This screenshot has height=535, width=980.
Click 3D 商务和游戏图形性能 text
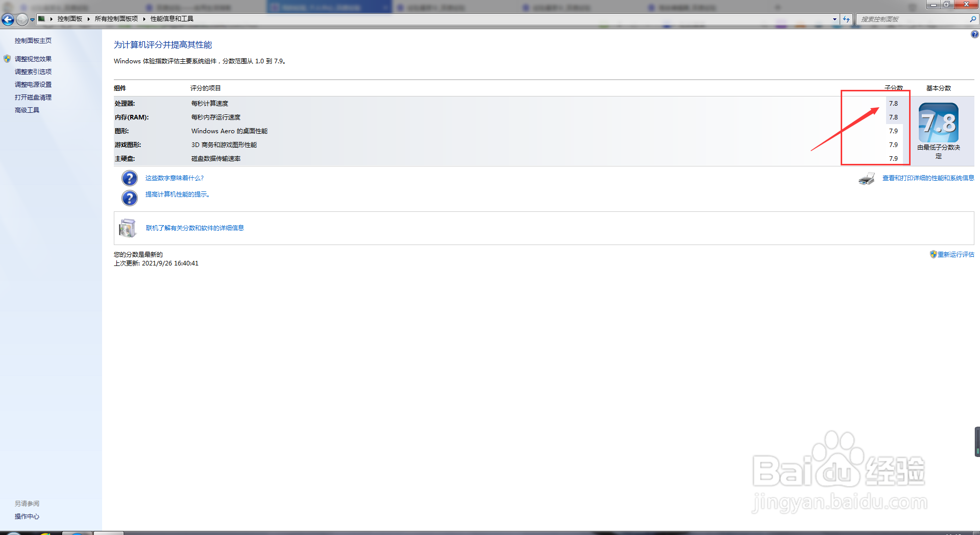coord(224,145)
